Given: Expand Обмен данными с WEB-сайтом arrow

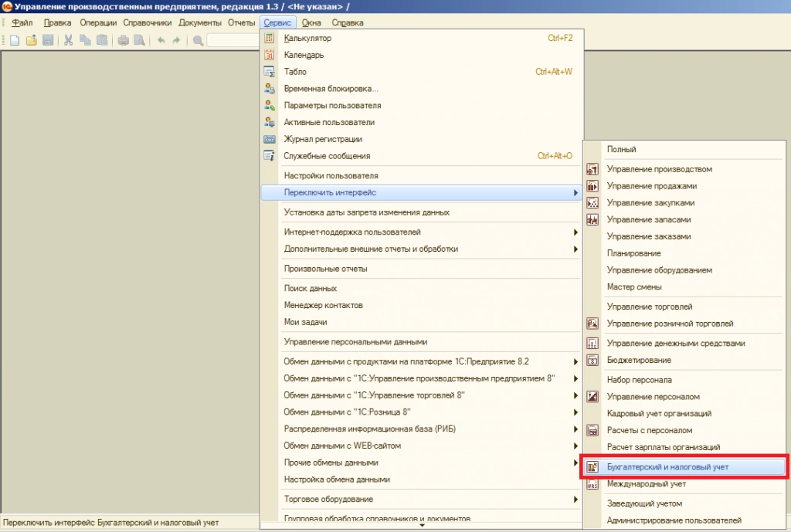Looking at the screenshot, I should coord(575,446).
